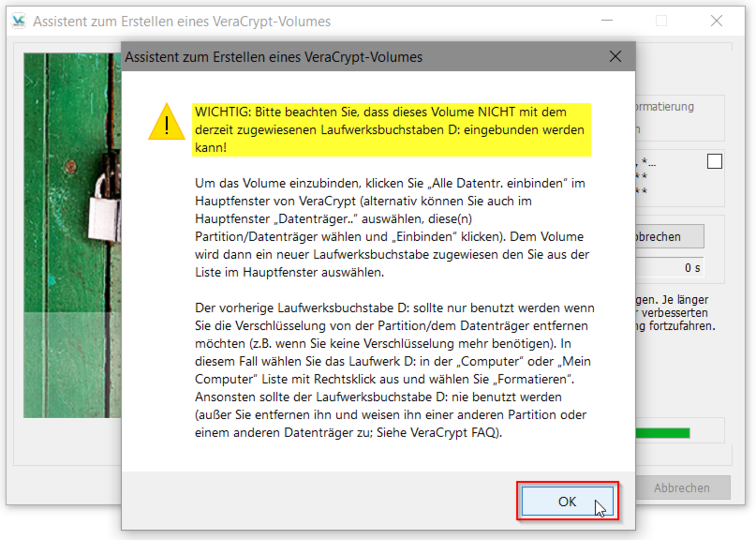The width and height of the screenshot is (756, 540).
Task: Close the wizard window behind the dialog
Action: (x=716, y=21)
